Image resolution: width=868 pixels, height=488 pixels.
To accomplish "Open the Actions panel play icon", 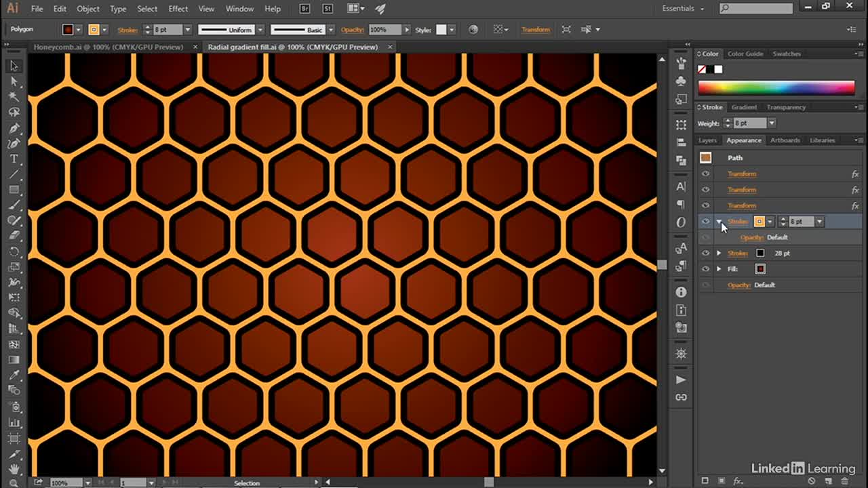I will pos(681,380).
